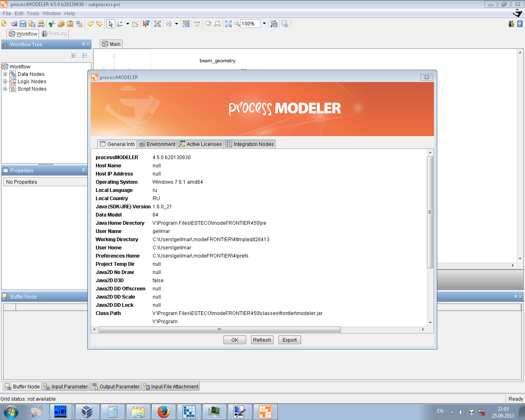The image size is (525, 420).
Task: Click the Save As toolbar icon
Action: pos(32,24)
